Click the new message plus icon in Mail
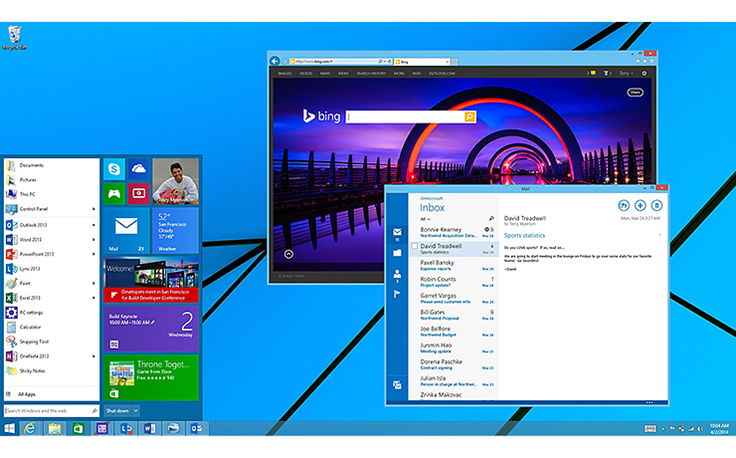This screenshot has width=736, height=458. (x=640, y=205)
